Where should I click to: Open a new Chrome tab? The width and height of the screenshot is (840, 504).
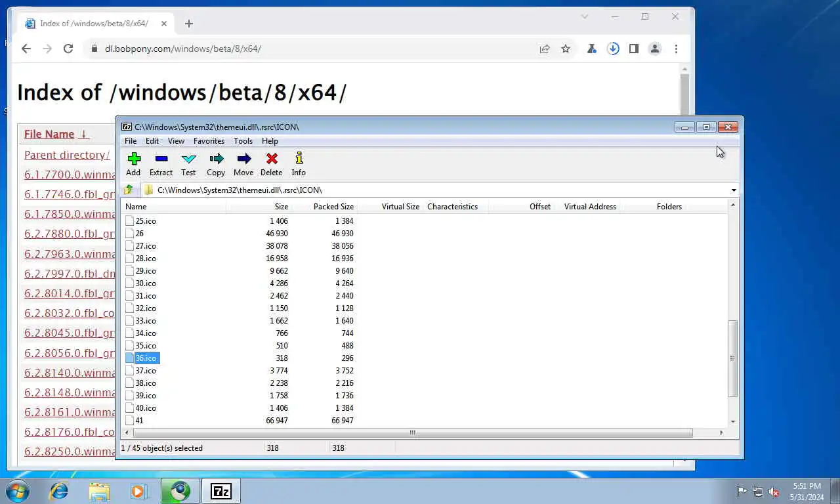pyautogui.click(x=189, y=24)
